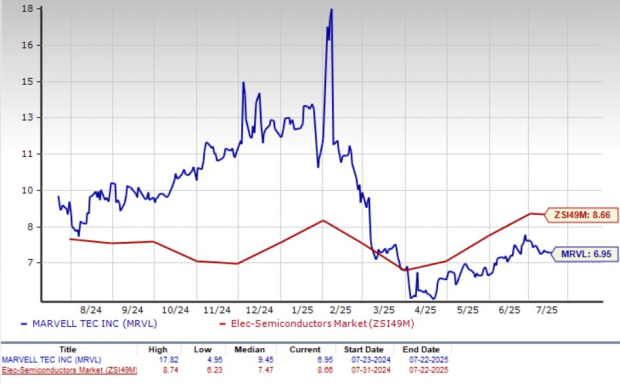This screenshot has width=620, height=384.
Task: Click the End Date column header
Action: tap(421, 350)
